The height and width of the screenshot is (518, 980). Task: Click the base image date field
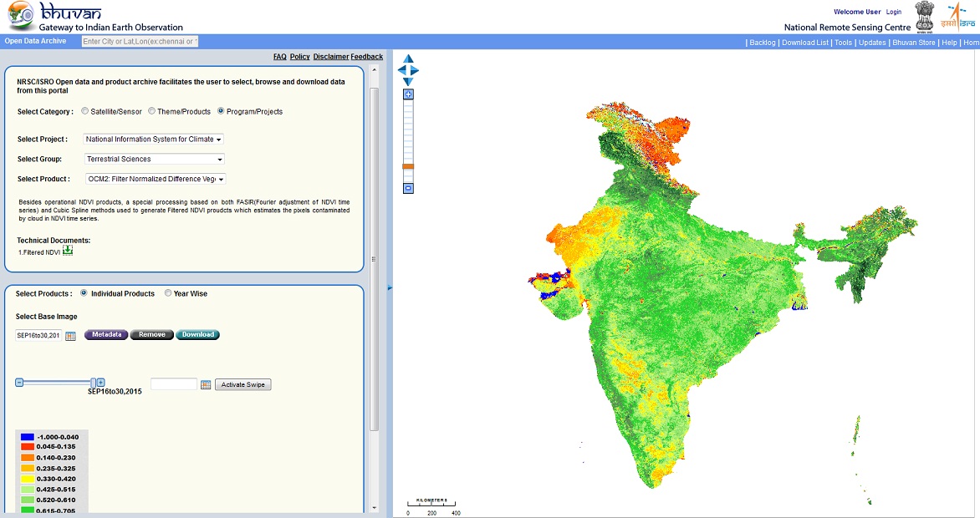[38, 336]
